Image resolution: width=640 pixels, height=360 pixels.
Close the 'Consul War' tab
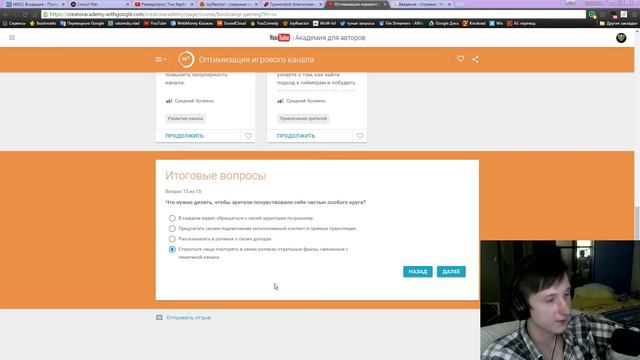[x=128, y=4]
